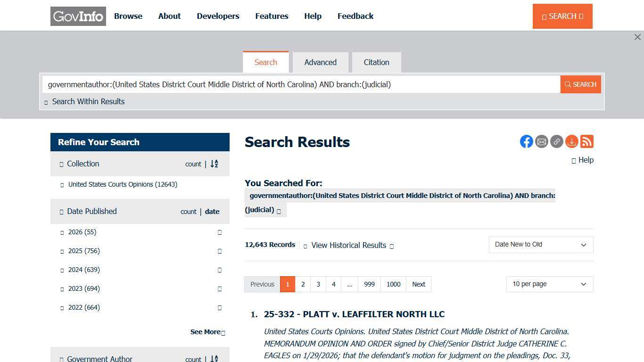Copy the search results link
Screen dimensions: 644x362
(556, 141)
